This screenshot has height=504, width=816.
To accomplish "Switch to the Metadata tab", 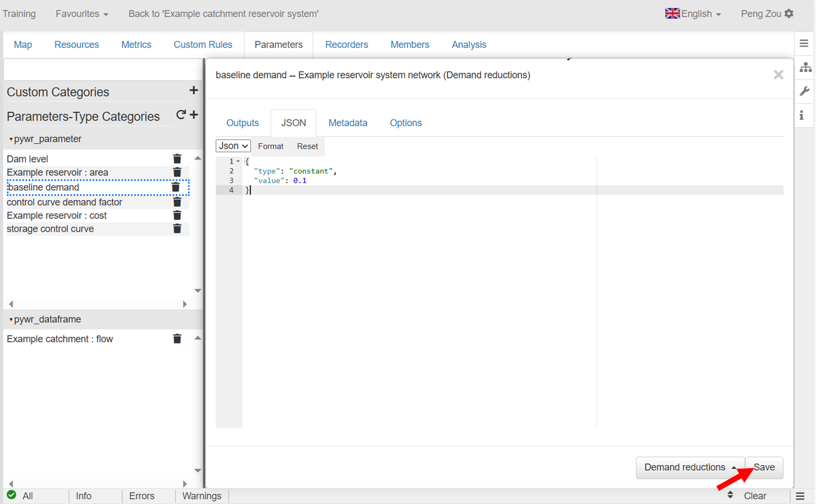I will (347, 123).
